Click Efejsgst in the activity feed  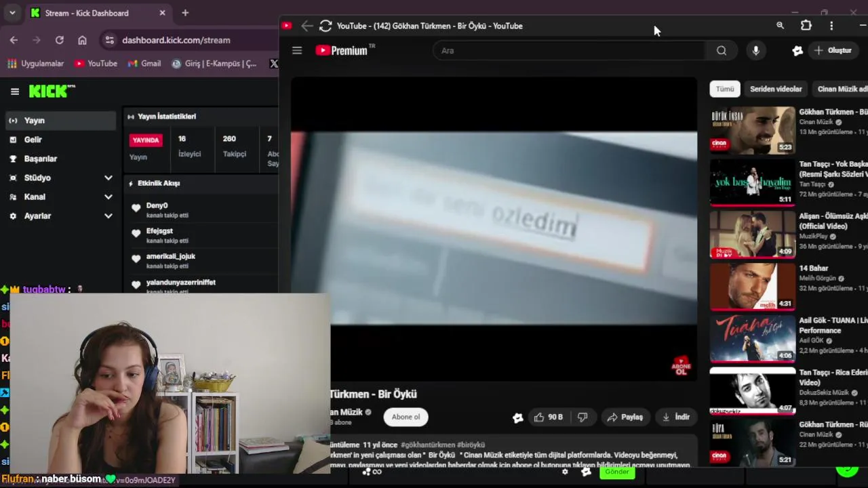point(159,231)
